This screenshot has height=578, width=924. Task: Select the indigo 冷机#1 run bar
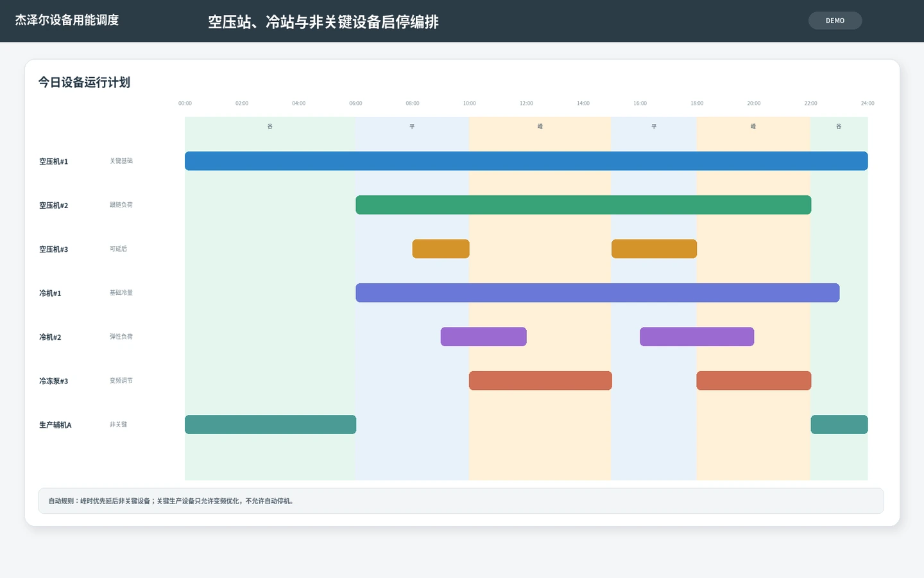597,293
